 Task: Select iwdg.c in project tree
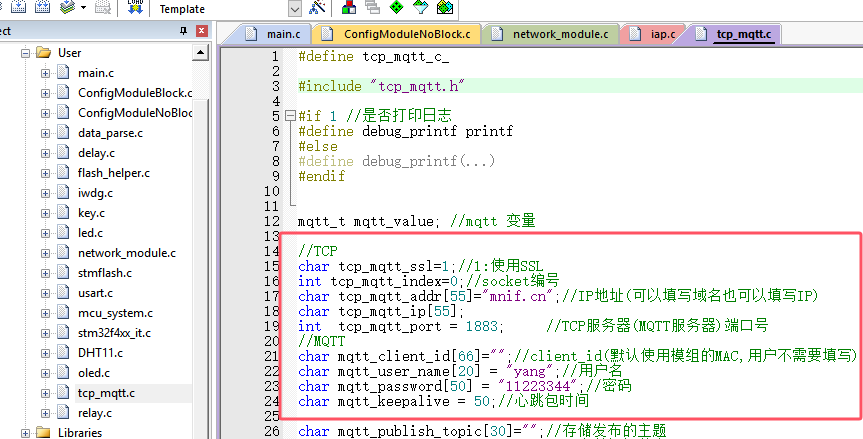click(x=95, y=193)
